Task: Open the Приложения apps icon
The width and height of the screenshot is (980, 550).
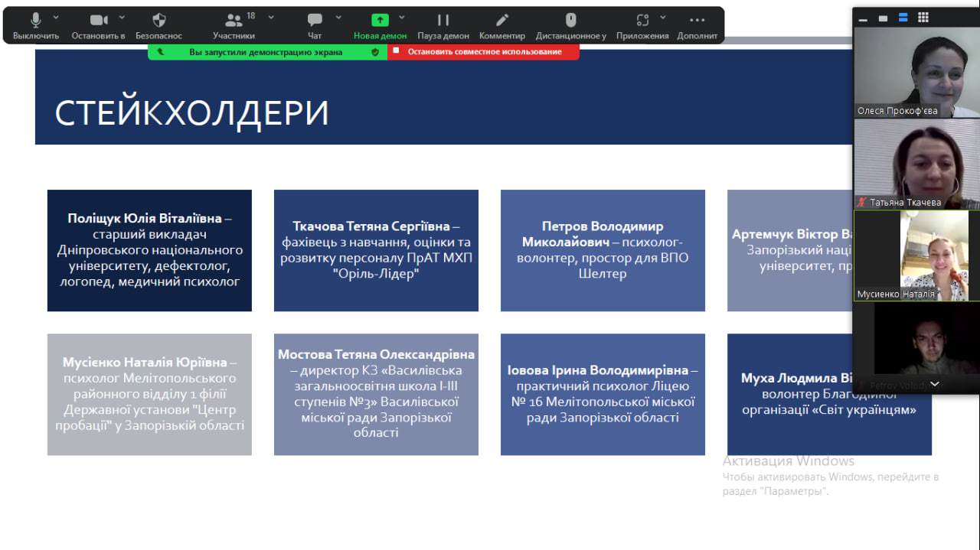Action: point(642,21)
